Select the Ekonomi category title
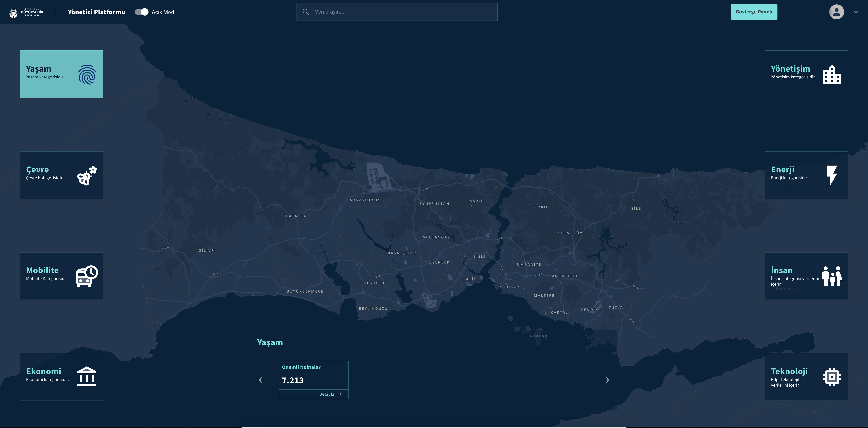Viewport: 868px width, 428px height. point(44,371)
